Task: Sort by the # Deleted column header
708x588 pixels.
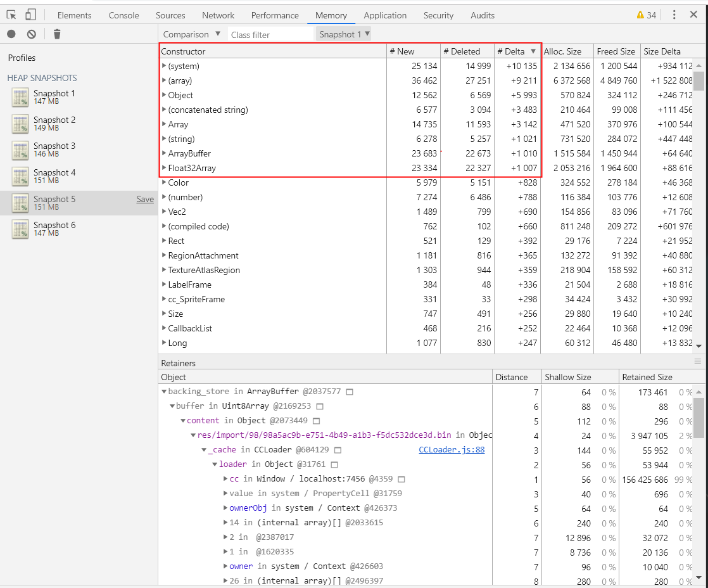Action: (467, 51)
